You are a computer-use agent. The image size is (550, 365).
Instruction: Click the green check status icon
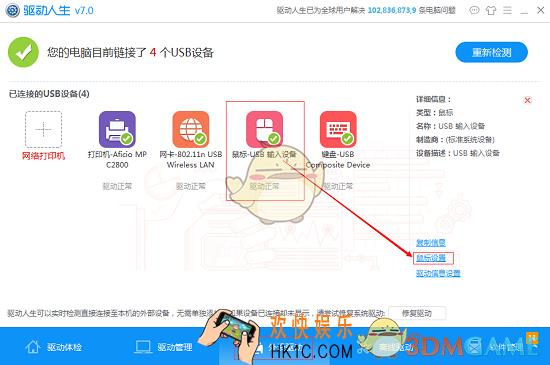pyautogui.click(x=23, y=52)
